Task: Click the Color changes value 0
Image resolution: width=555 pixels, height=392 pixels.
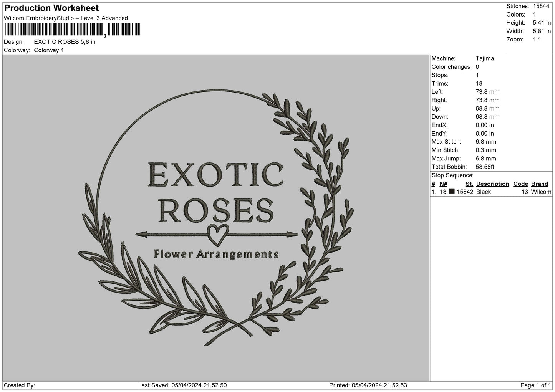Action: point(477,67)
